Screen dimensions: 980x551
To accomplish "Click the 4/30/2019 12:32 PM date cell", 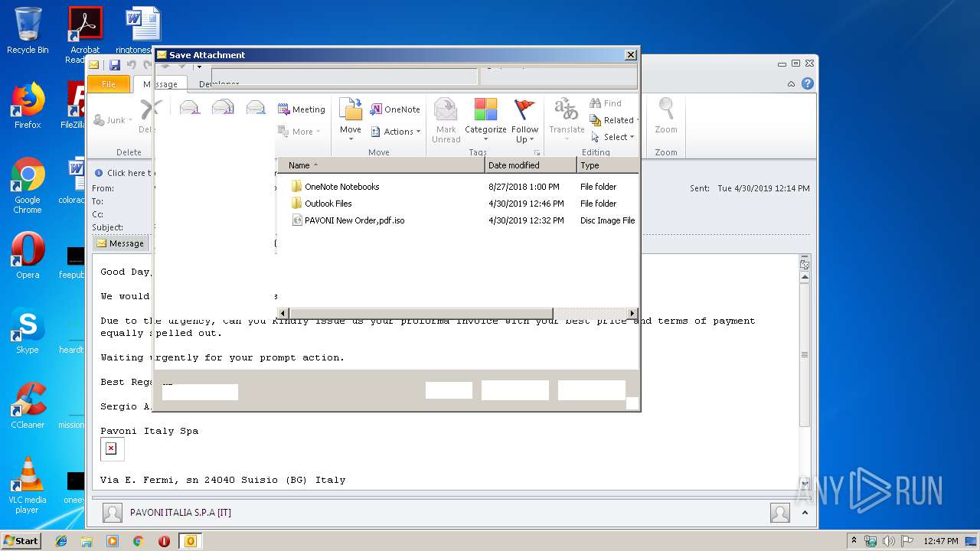I will click(526, 220).
